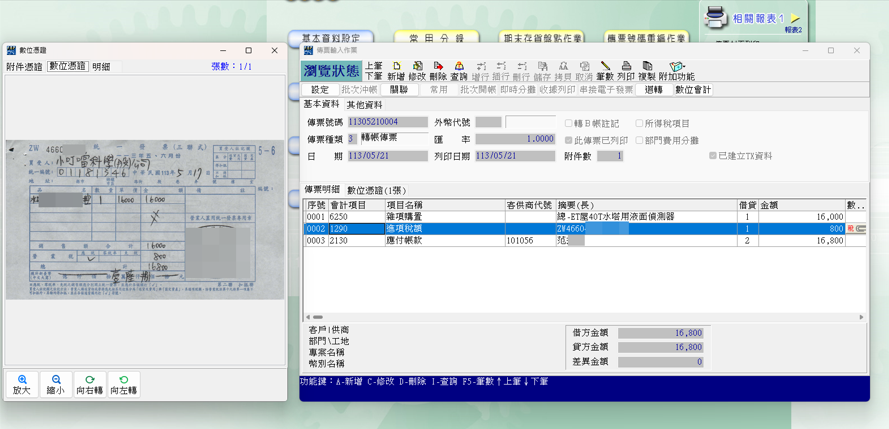Click the 關聯 button

pyautogui.click(x=399, y=90)
